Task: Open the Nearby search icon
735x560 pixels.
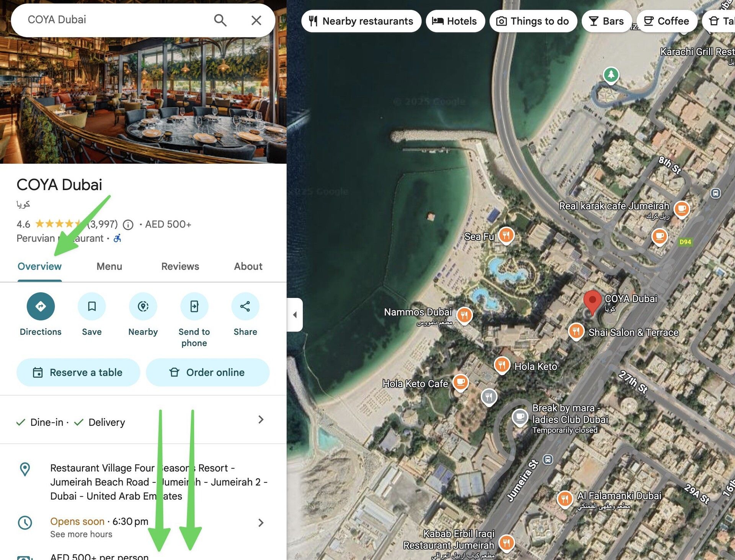Action: [x=143, y=306]
